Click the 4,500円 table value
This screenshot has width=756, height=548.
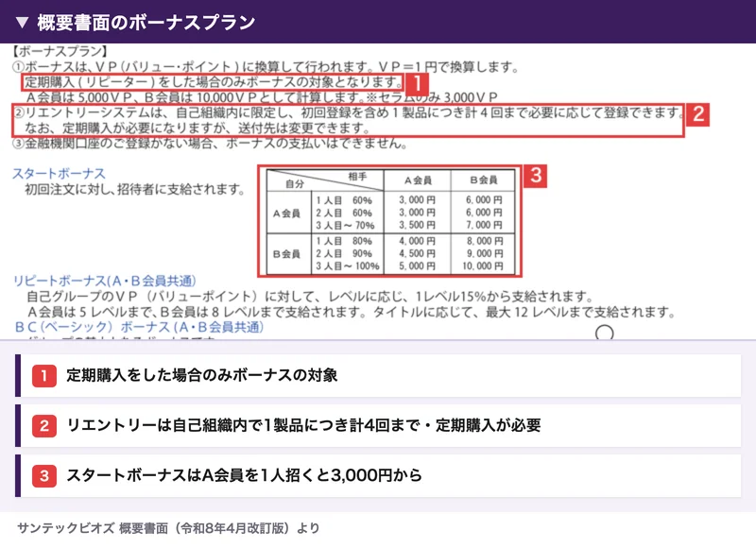point(417,253)
